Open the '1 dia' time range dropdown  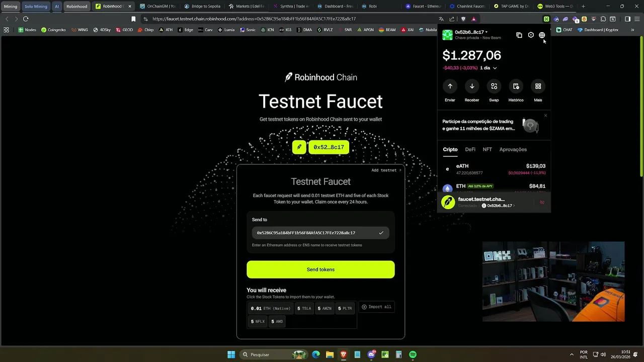(489, 68)
